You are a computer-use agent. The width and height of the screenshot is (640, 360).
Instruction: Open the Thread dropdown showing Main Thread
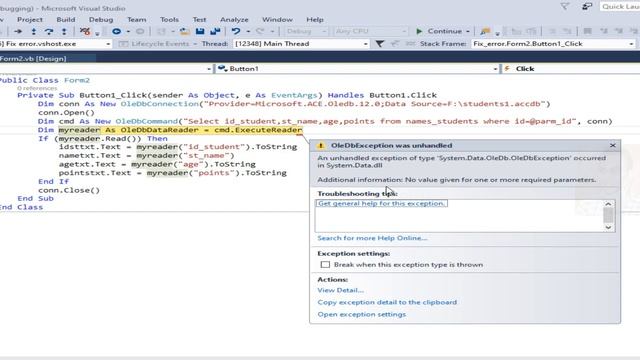(x=365, y=44)
